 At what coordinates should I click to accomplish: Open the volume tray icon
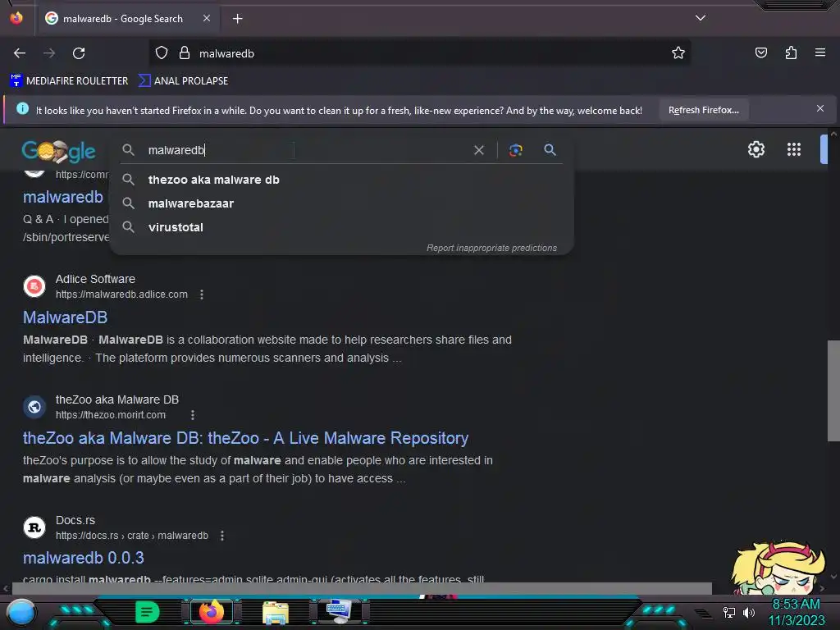[748, 612]
